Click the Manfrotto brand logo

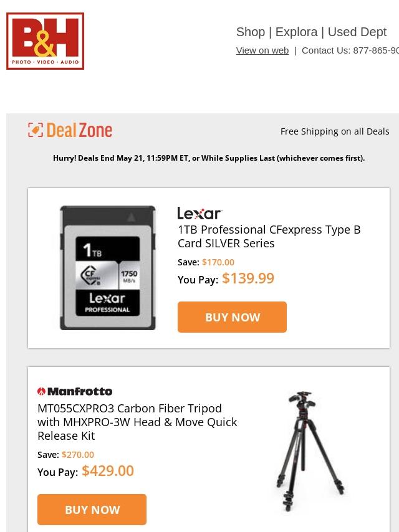coord(75,392)
